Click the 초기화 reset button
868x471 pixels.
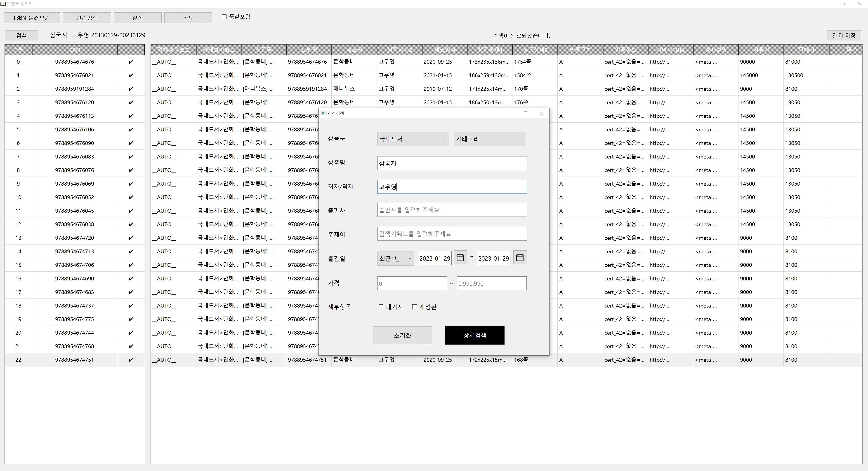[x=402, y=335]
